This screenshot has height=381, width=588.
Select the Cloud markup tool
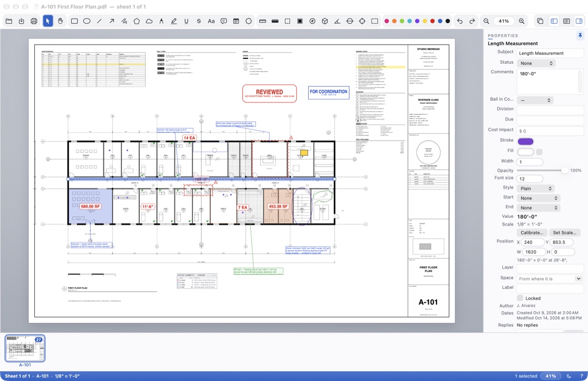[149, 21]
